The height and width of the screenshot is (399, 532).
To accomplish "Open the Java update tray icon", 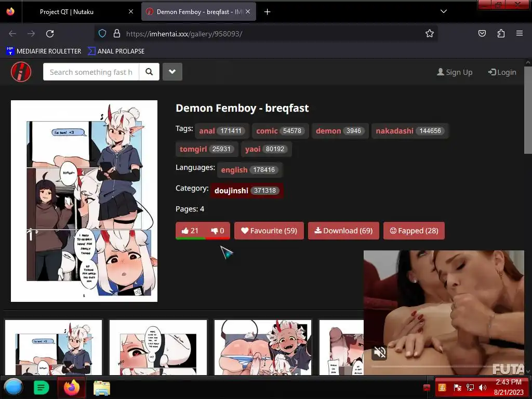I will [x=442, y=388].
